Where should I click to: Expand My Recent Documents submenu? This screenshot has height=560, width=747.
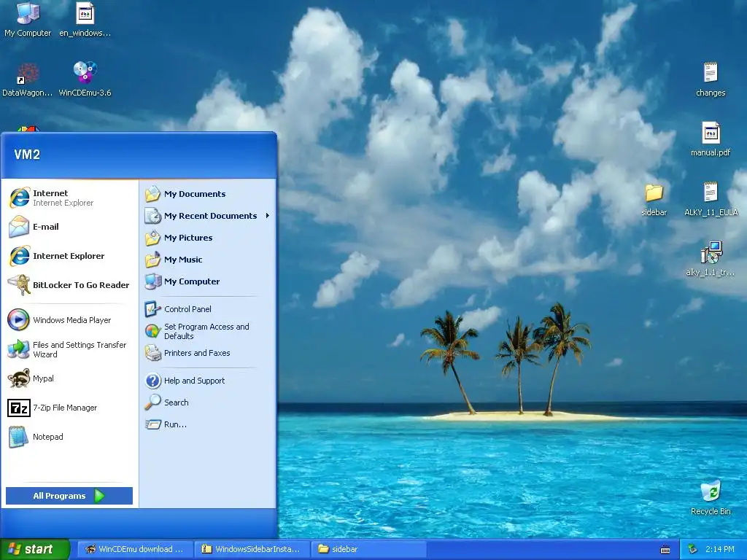pyautogui.click(x=207, y=216)
